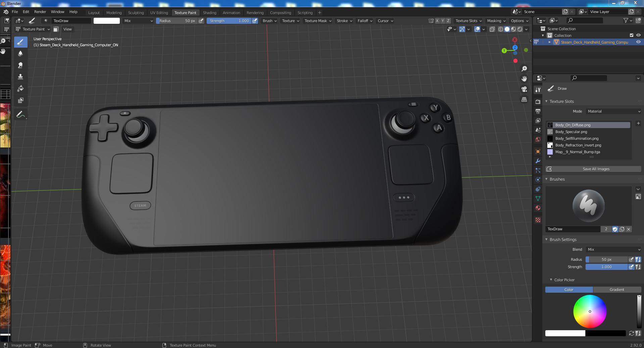The height and width of the screenshot is (348, 644).
Task: Open the Particles properties tab
Action: click(538, 170)
